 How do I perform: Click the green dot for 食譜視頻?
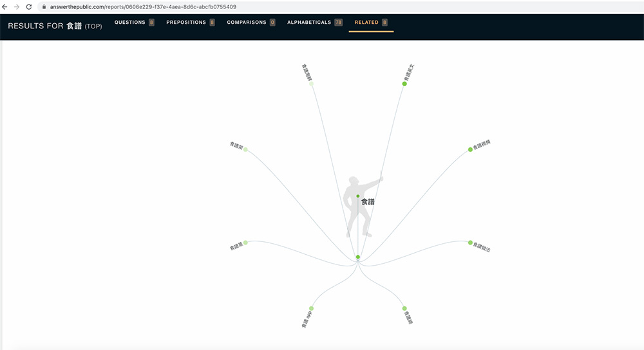pyautogui.click(x=470, y=150)
